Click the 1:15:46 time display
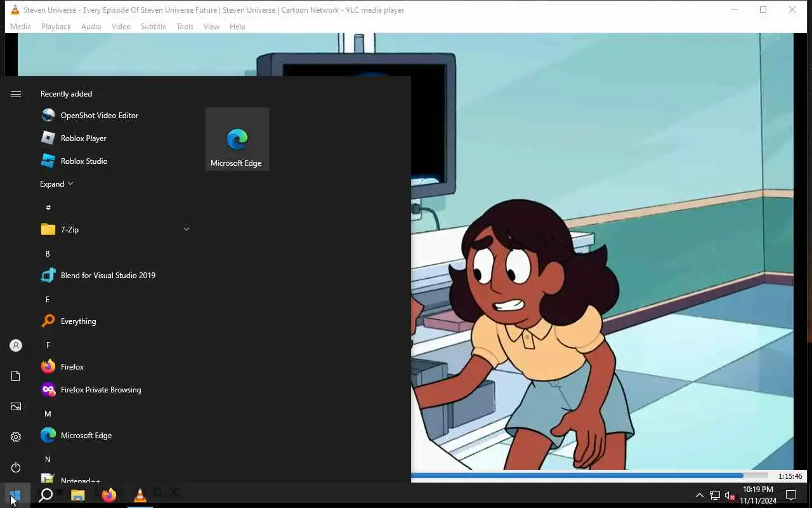The image size is (812, 508). click(790, 476)
